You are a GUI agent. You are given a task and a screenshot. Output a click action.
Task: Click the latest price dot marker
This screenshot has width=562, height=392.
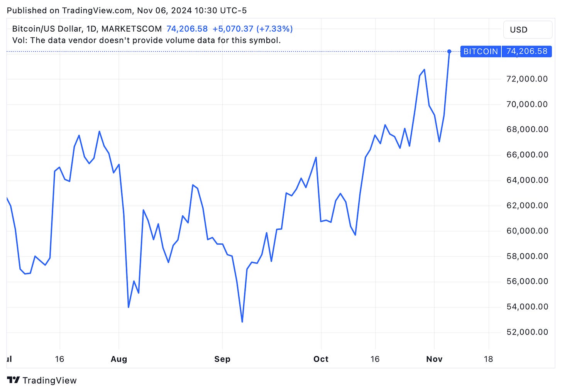click(449, 51)
